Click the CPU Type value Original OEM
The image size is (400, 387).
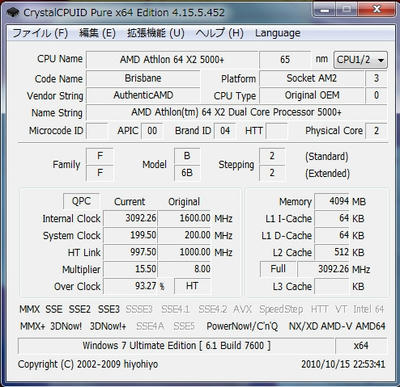312,95
